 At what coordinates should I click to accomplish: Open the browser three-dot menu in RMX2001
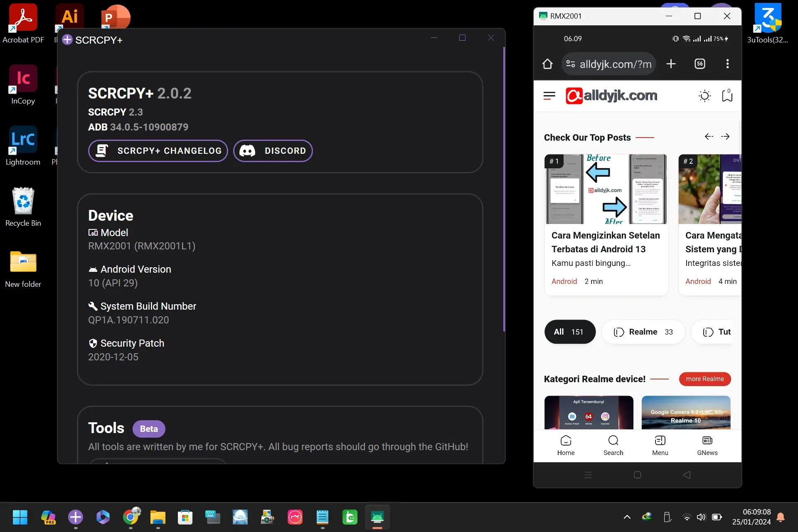727,64
